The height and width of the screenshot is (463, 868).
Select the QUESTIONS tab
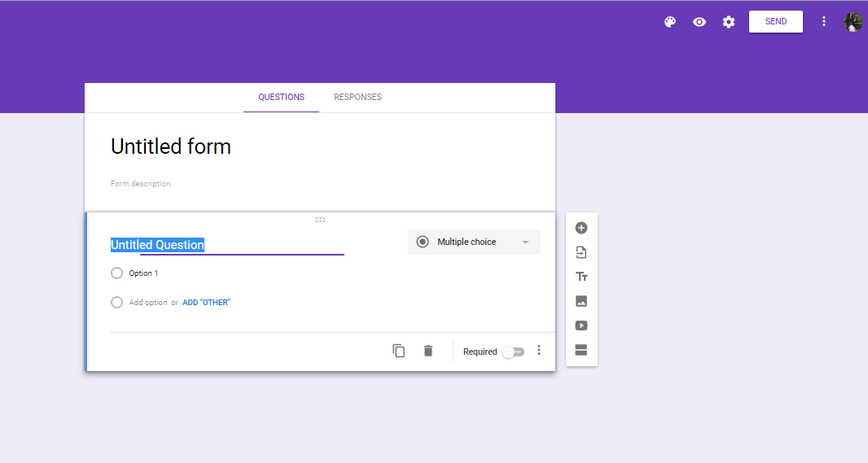281,98
